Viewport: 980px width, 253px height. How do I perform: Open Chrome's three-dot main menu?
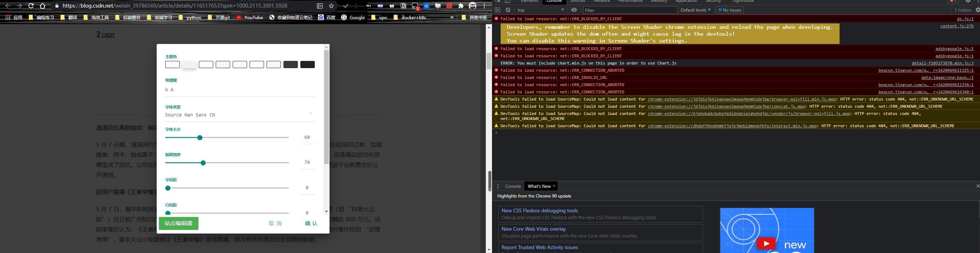[x=484, y=6]
